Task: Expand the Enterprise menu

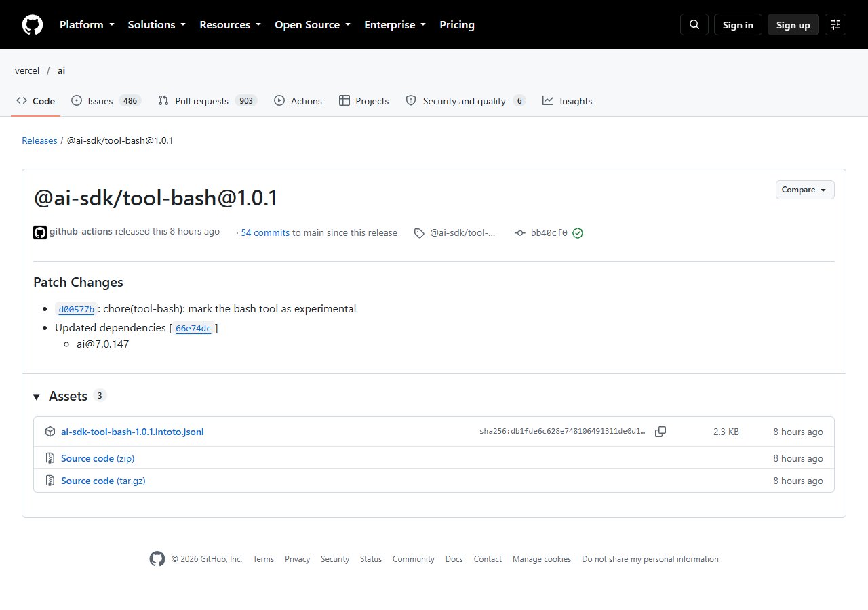Action: coord(395,24)
